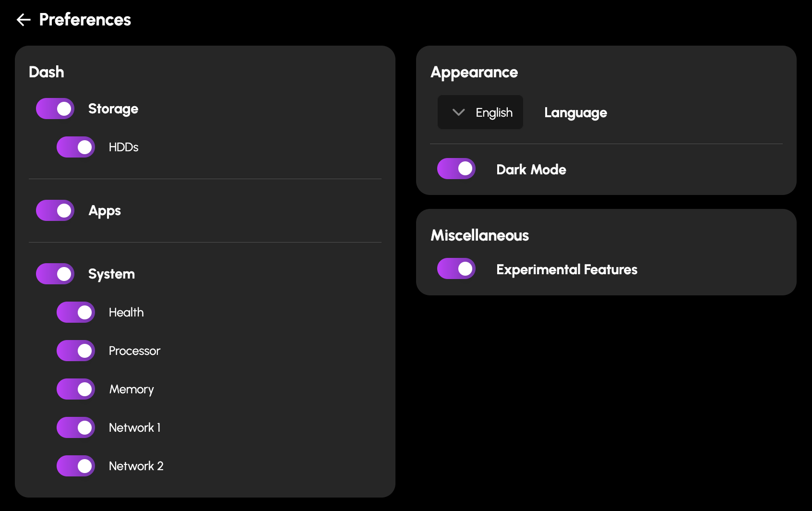
Task: Disable the System section toggle
Action: click(55, 274)
